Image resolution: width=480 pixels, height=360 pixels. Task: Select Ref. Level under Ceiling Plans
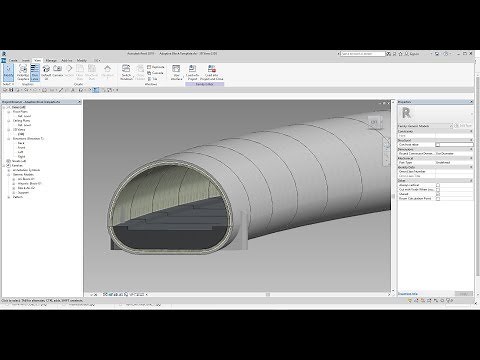coord(24,125)
